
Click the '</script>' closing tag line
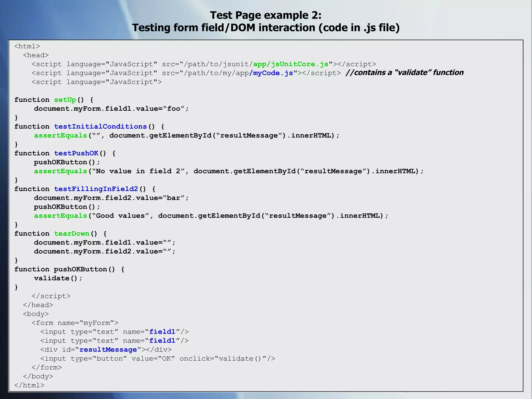pos(51,296)
